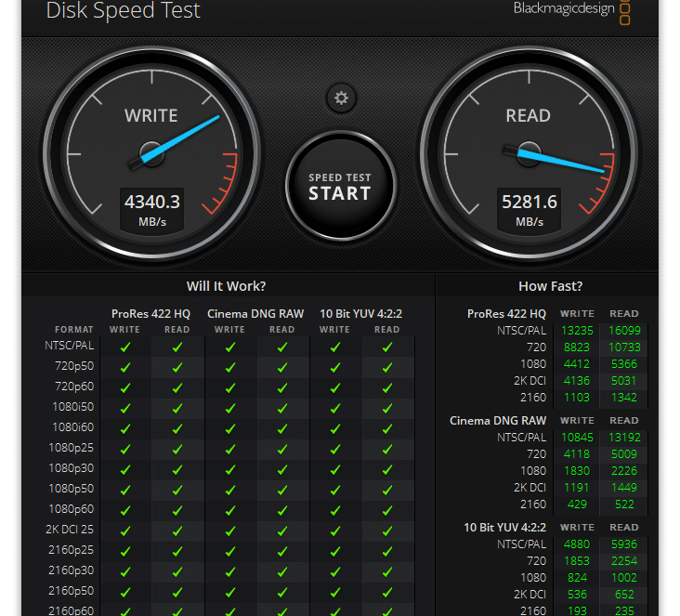
Task: Click ProRes WRITE checkmark for 2K DCI 25
Action: click(x=125, y=531)
